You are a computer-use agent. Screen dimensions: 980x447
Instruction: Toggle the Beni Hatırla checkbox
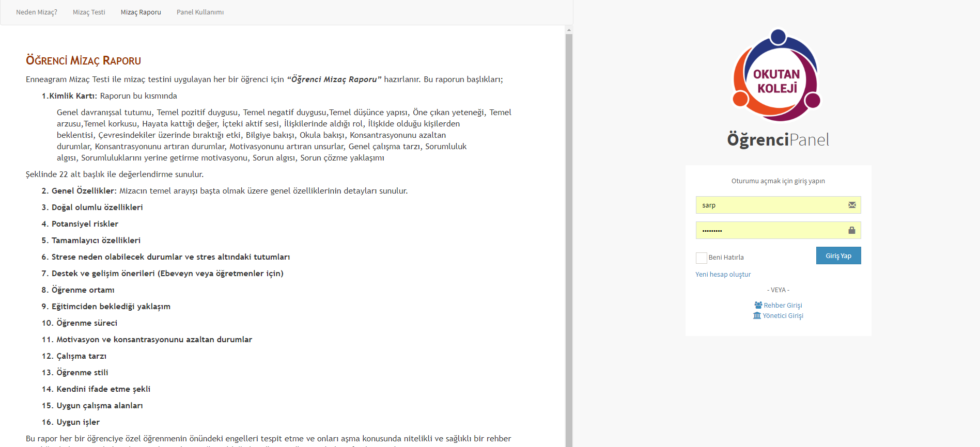701,258
